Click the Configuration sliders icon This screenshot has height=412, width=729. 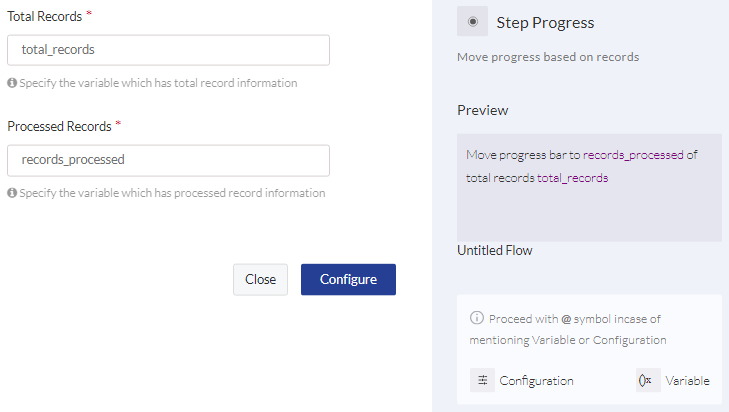pos(483,380)
